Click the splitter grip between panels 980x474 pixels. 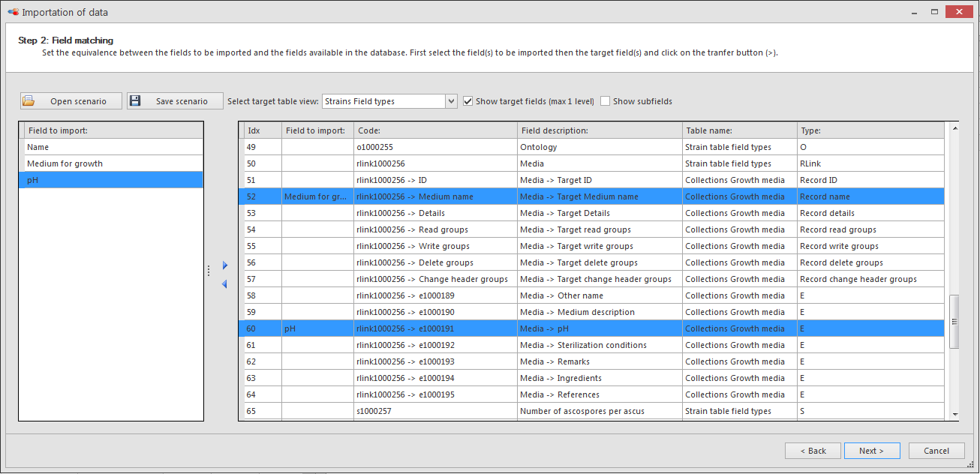point(209,271)
